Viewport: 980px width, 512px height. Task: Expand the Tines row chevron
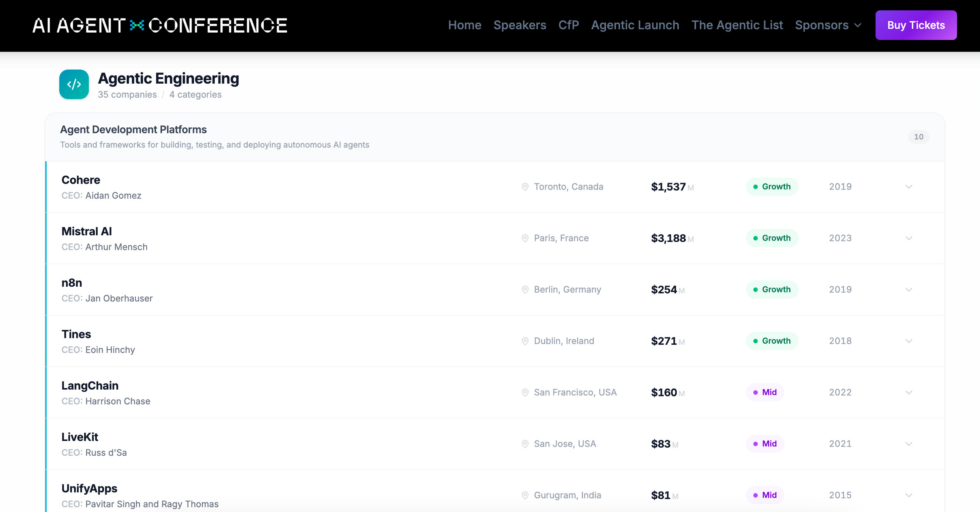[x=909, y=341]
